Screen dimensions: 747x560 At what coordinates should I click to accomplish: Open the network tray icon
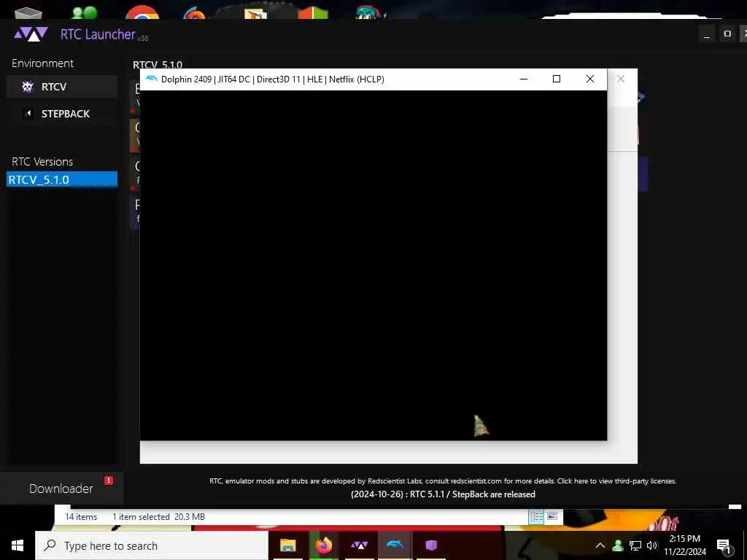coord(635,545)
